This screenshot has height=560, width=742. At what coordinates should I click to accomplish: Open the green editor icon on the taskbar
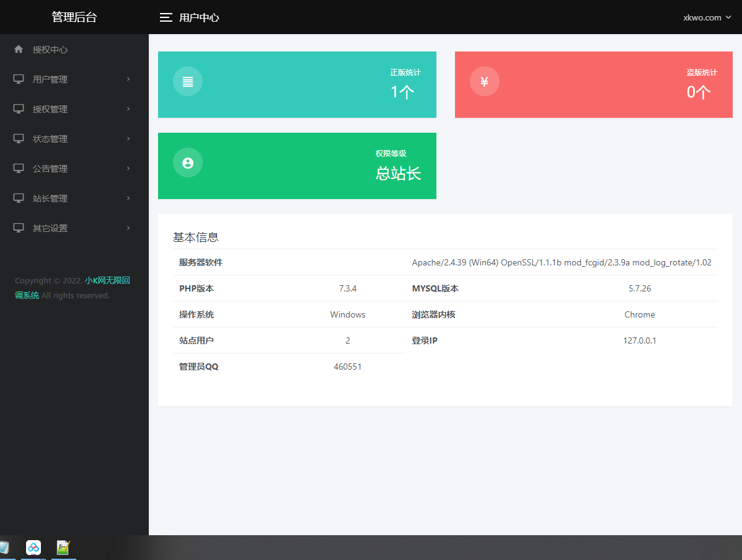[x=63, y=548]
